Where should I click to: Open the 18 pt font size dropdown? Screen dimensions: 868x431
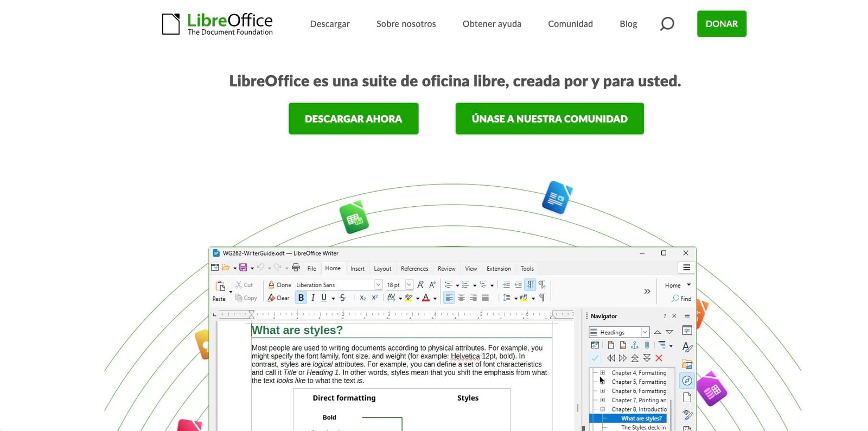(409, 284)
